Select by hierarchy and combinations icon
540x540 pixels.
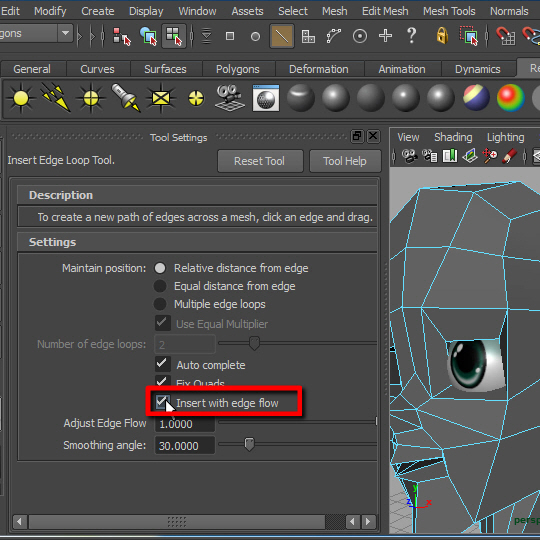pyautogui.click(x=121, y=36)
